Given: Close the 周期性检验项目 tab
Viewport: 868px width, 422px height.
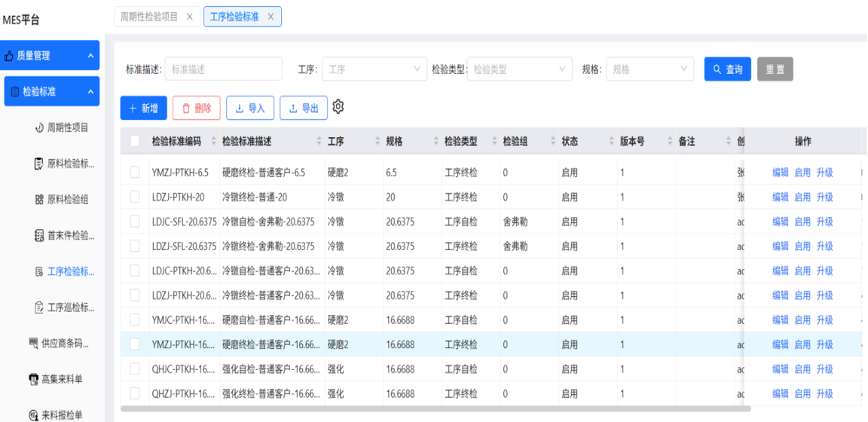Looking at the screenshot, I should [x=189, y=17].
